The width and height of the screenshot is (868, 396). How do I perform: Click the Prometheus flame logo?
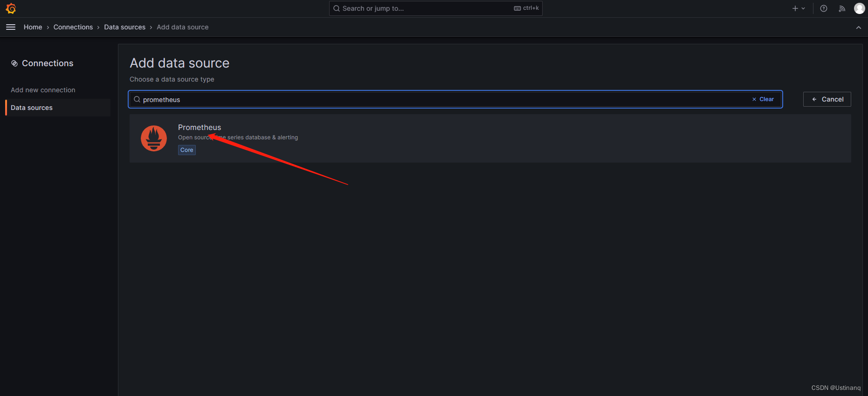coord(154,138)
